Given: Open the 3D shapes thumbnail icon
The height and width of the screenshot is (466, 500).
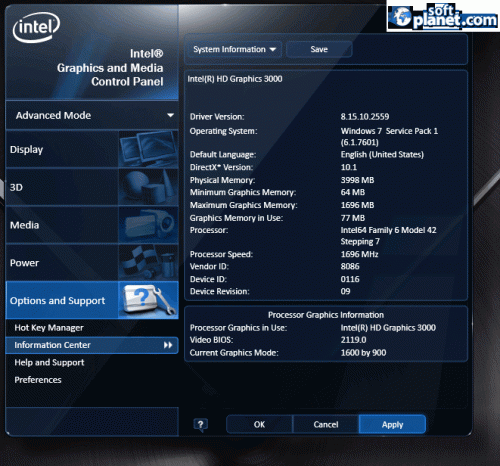Looking at the screenshot, I should [148, 187].
